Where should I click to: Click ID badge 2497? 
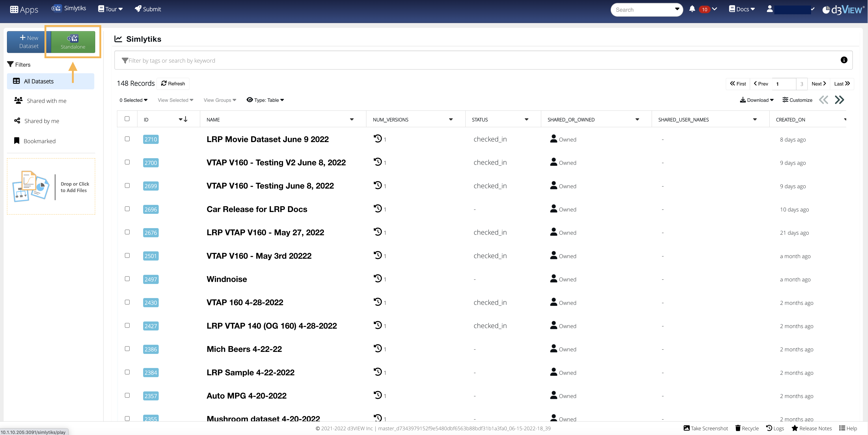[151, 279]
